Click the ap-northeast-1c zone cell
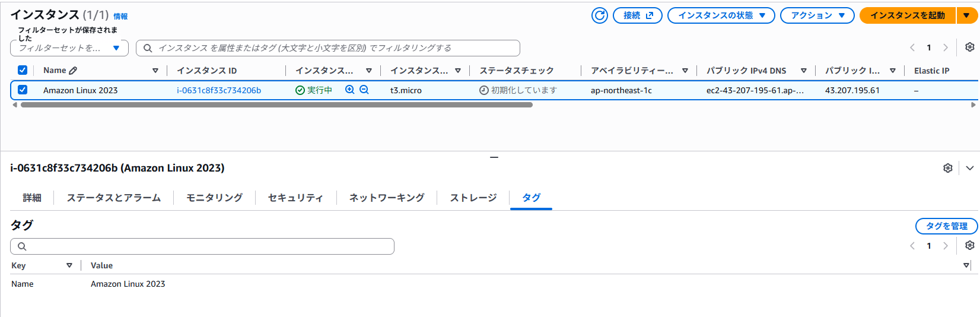Image resolution: width=980 pixels, height=317 pixels. point(621,90)
